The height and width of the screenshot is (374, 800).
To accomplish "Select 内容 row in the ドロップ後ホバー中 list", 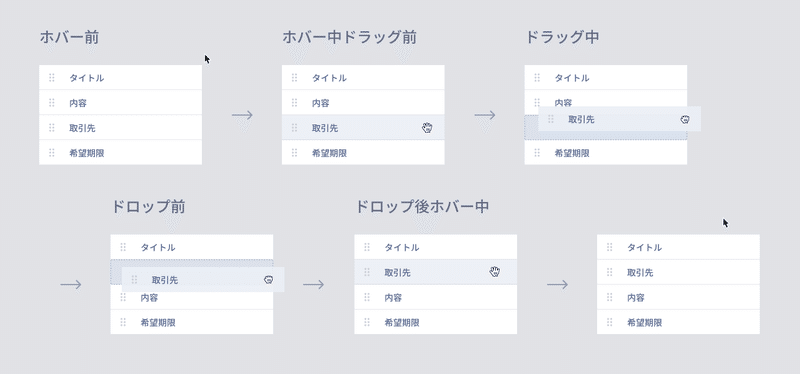I will pyautogui.click(x=436, y=297).
